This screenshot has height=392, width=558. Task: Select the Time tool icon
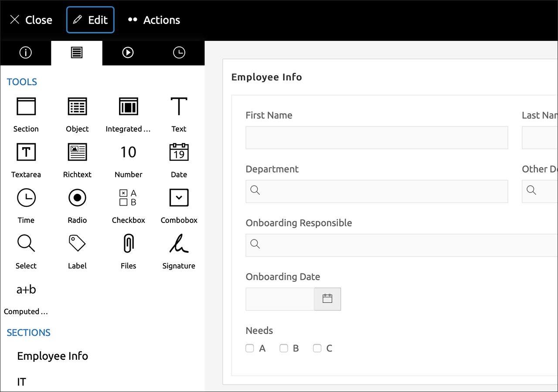[26, 198]
